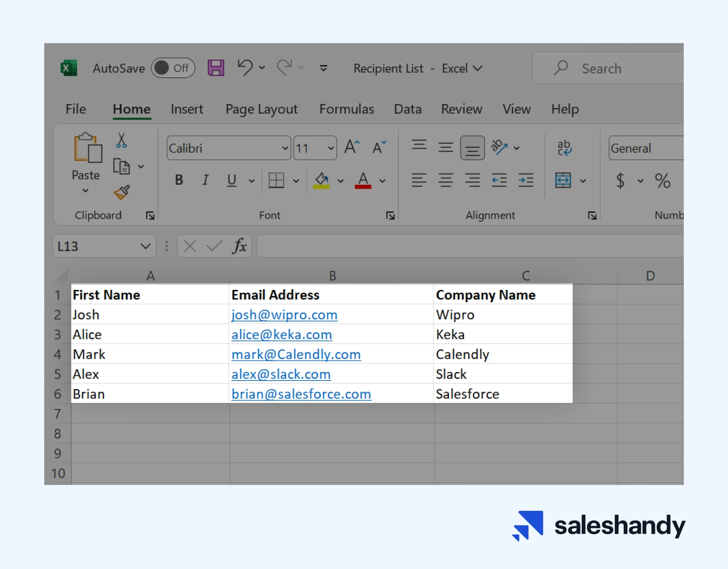Toggle the AutoSave switch
The width and height of the screenshot is (728, 569).
click(173, 68)
